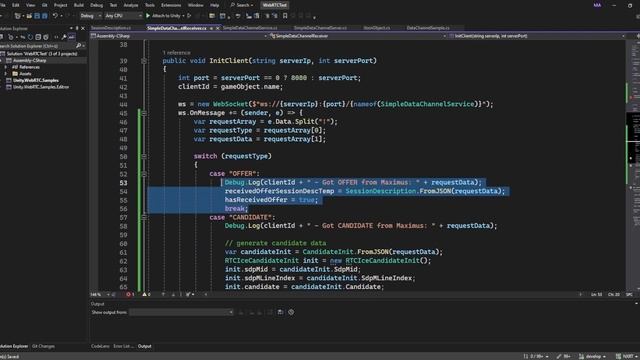This screenshot has width=640, height=360.
Task: Collapse the switch block at line 50
Action: [144, 156]
